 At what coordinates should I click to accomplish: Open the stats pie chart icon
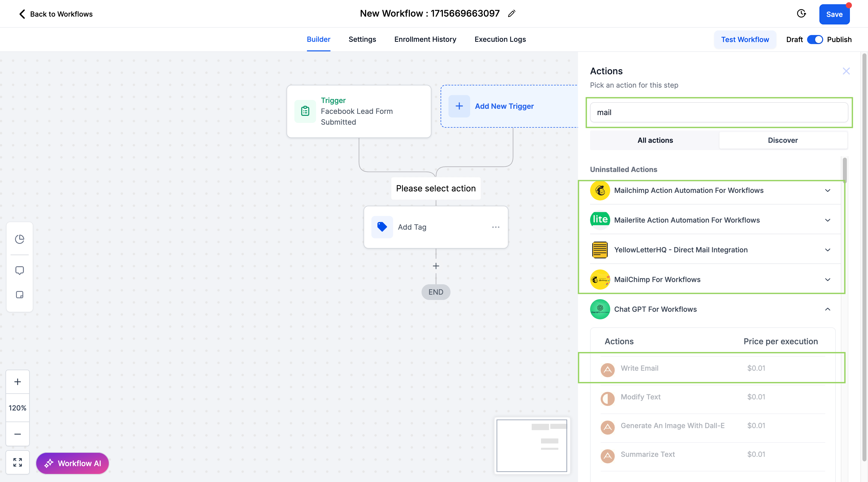20,239
